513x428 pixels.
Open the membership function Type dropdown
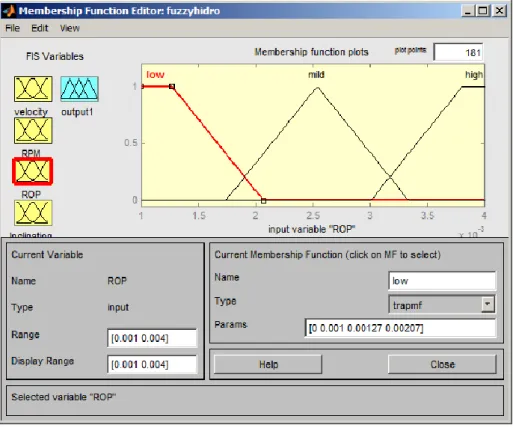click(442, 304)
